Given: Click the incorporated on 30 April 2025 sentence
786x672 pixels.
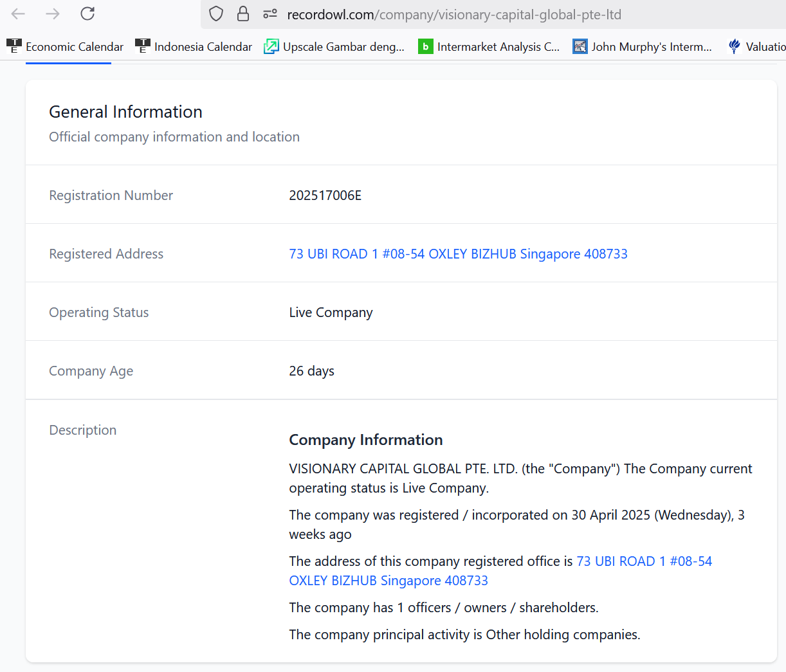Looking at the screenshot, I should tap(516, 525).
